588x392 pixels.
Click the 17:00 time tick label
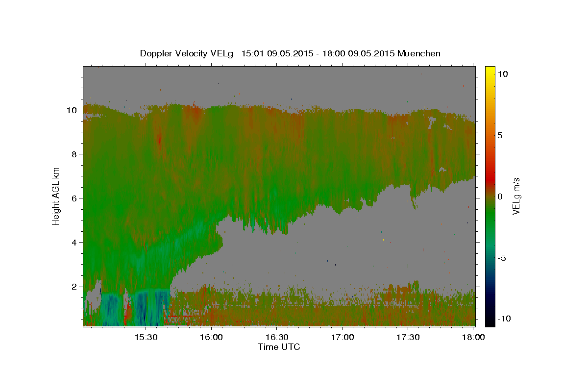pyautogui.click(x=343, y=337)
